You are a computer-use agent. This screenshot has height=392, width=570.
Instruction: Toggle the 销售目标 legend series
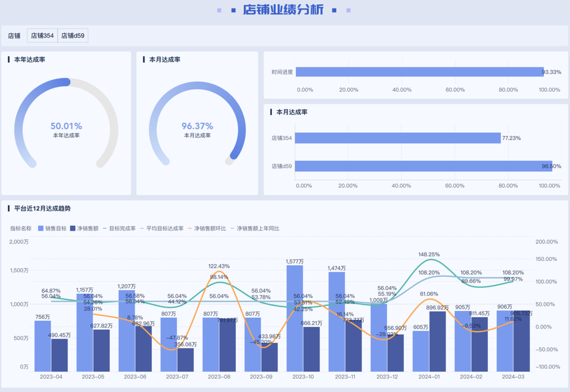point(52,228)
